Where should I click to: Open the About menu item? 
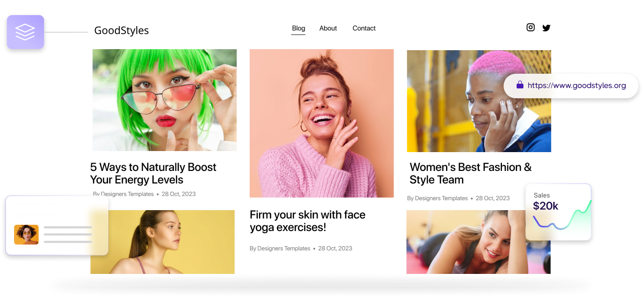(328, 28)
